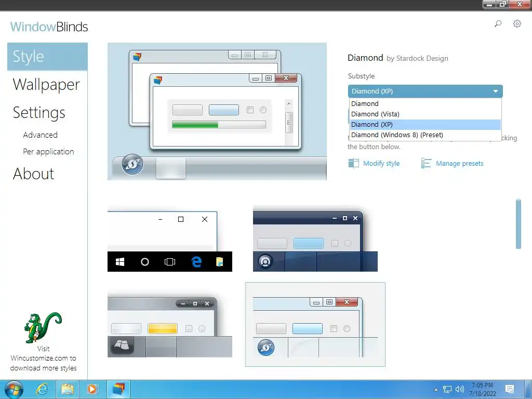The width and height of the screenshot is (532, 399).
Task: Open the Action Center notification icon
Action: coord(509,390)
